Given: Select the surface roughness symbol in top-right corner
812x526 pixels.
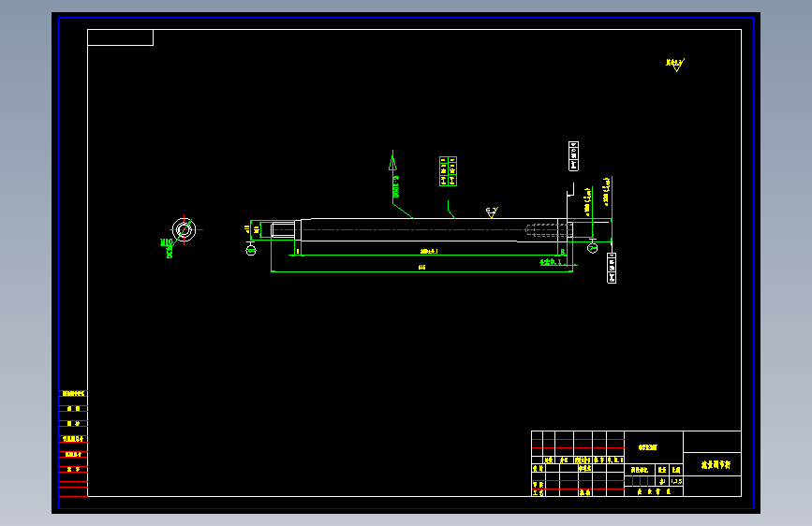Looking at the screenshot, I should click(675, 65).
